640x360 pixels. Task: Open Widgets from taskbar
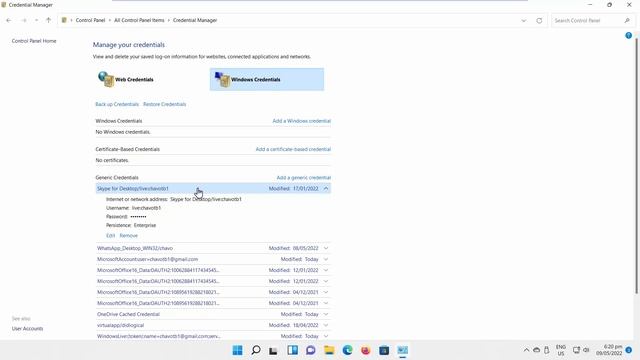tap(292, 350)
